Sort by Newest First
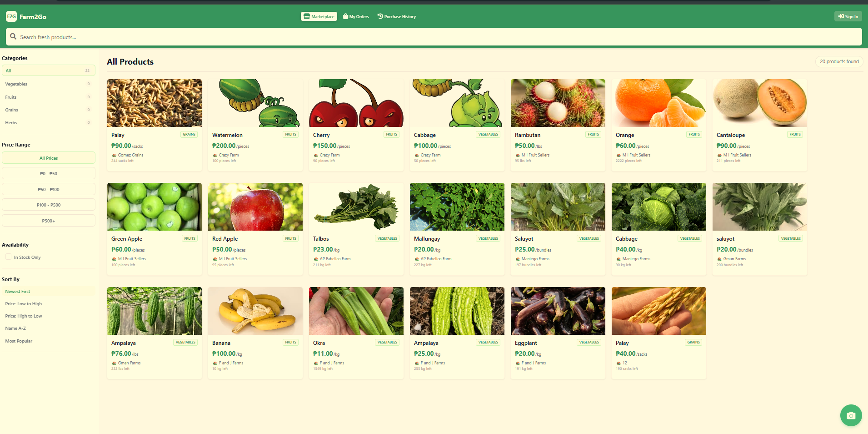The image size is (868, 434). point(49,291)
